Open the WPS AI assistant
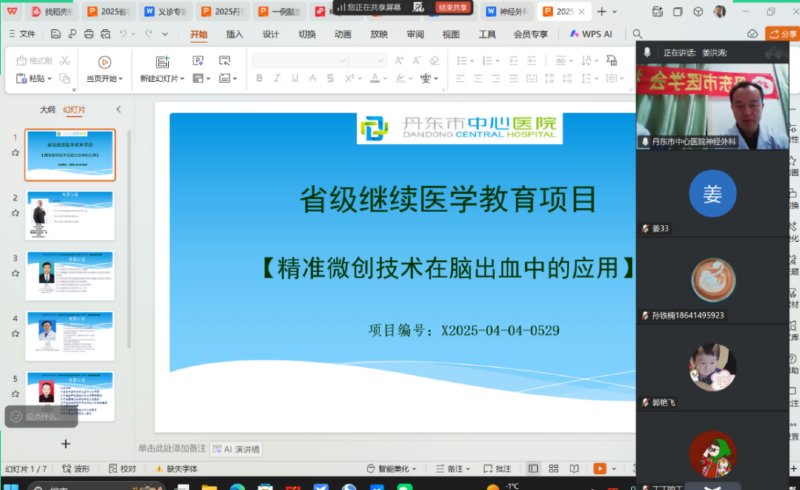This screenshot has width=800, height=490. 591,34
